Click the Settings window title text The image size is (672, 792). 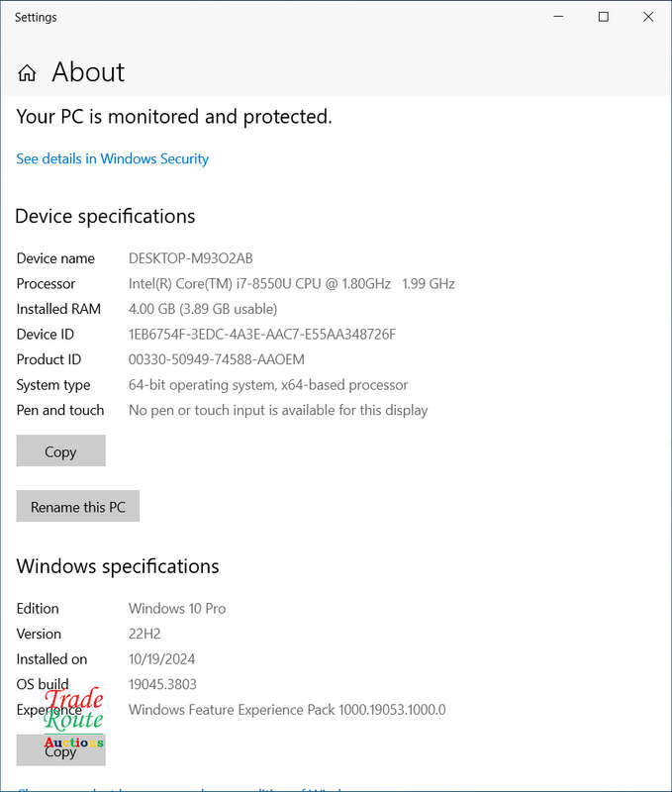pos(36,17)
